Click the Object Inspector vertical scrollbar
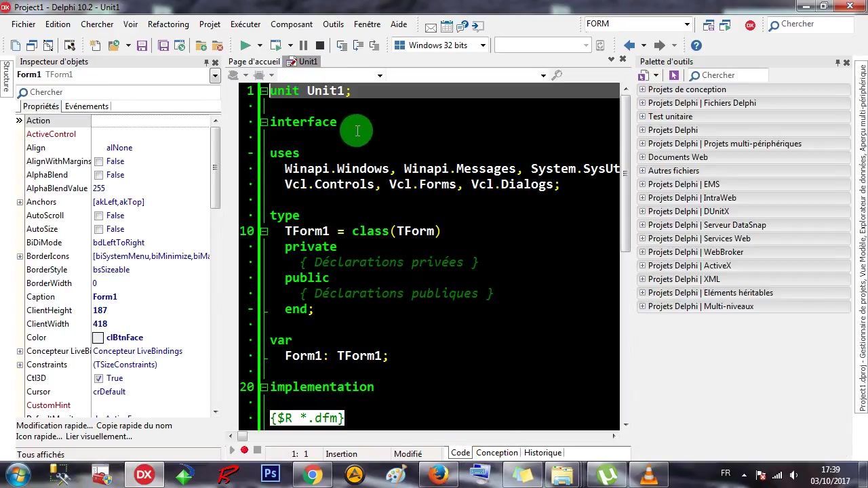This screenshot has height=488, width=868. (x=216, y=267)
